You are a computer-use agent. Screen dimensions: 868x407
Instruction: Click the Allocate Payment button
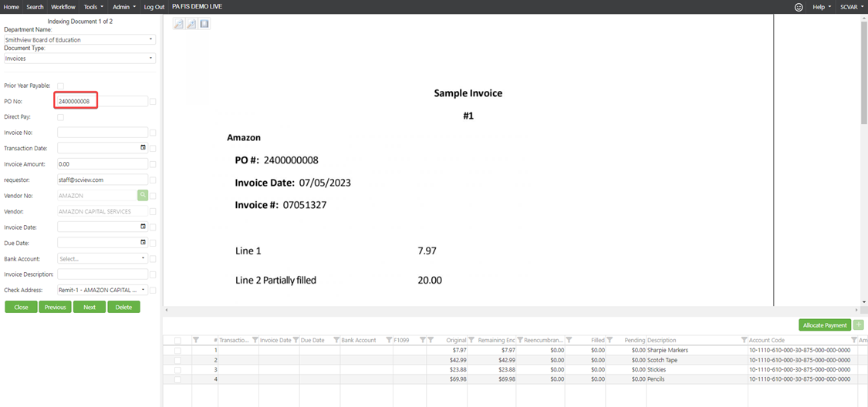825,325
